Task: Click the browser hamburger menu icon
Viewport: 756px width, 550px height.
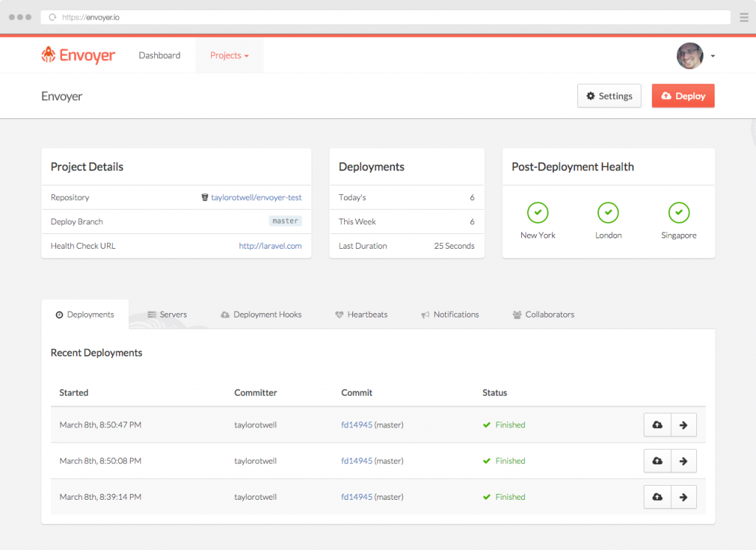Action: [x=744, y=17]
